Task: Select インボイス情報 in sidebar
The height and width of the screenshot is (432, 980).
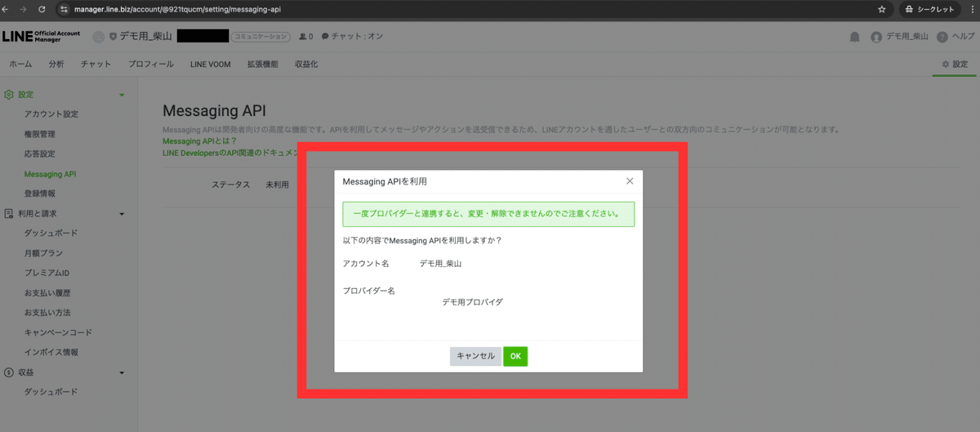Action: point(51,352)
